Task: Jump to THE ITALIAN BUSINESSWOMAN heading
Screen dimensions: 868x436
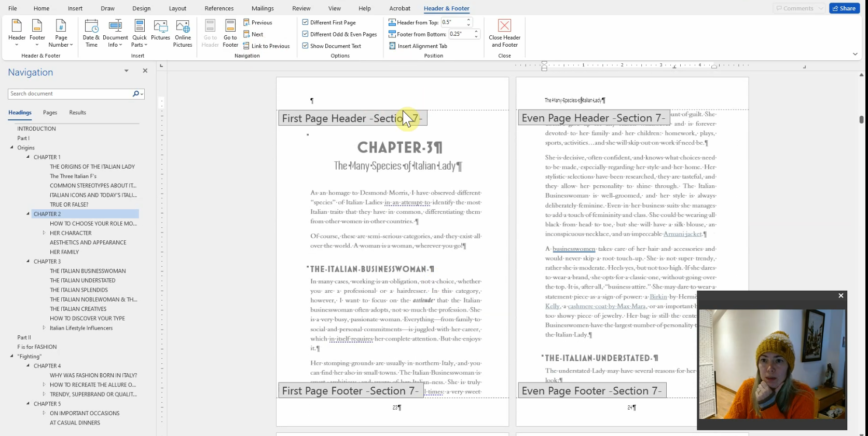Action: pyautogui.click(x=88, y=271)
